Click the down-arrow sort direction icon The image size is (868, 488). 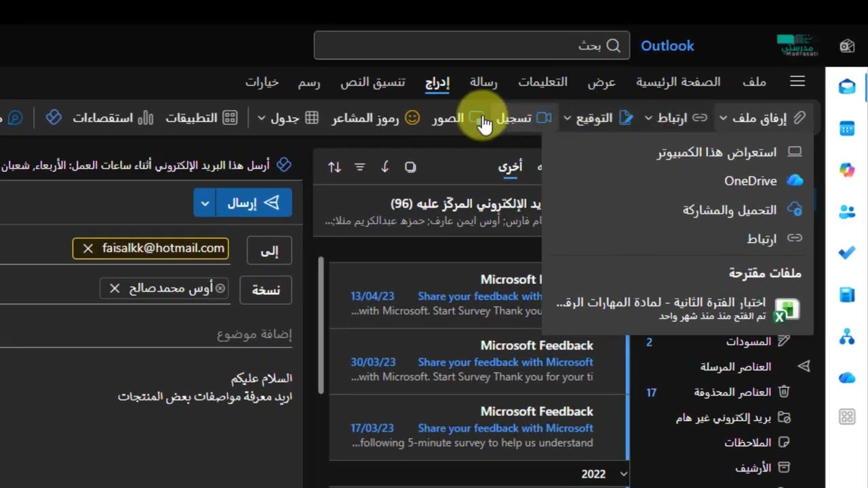tap(385, 167)
